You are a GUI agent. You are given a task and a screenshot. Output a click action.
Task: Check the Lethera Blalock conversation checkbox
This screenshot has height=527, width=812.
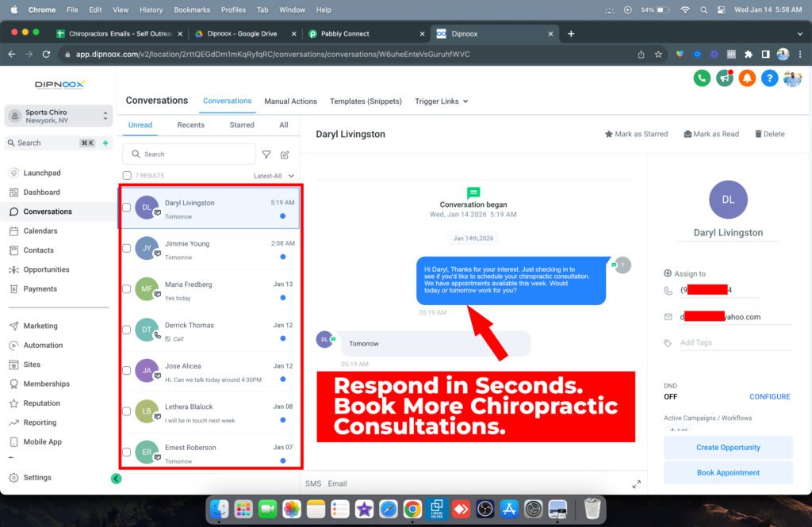pos(126,411)
